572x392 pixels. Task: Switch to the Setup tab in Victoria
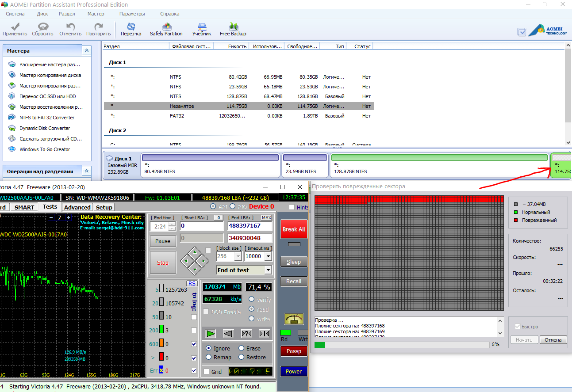[x=104, y=207]
